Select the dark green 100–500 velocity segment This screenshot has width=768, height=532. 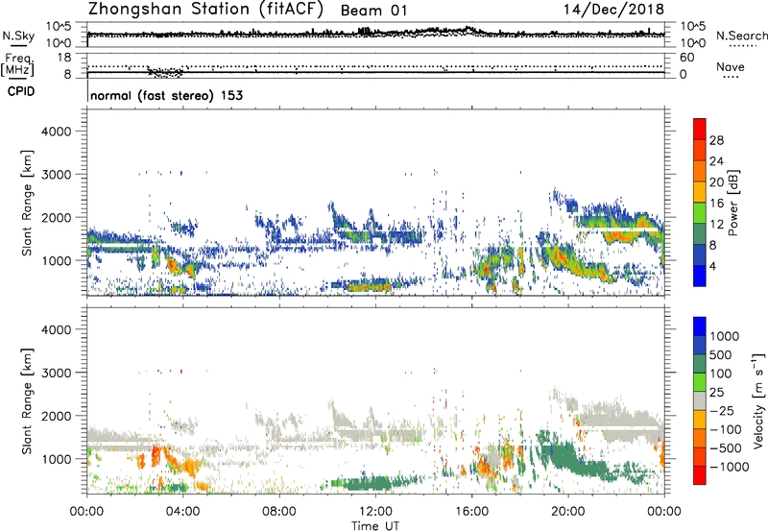click(700, 364)
